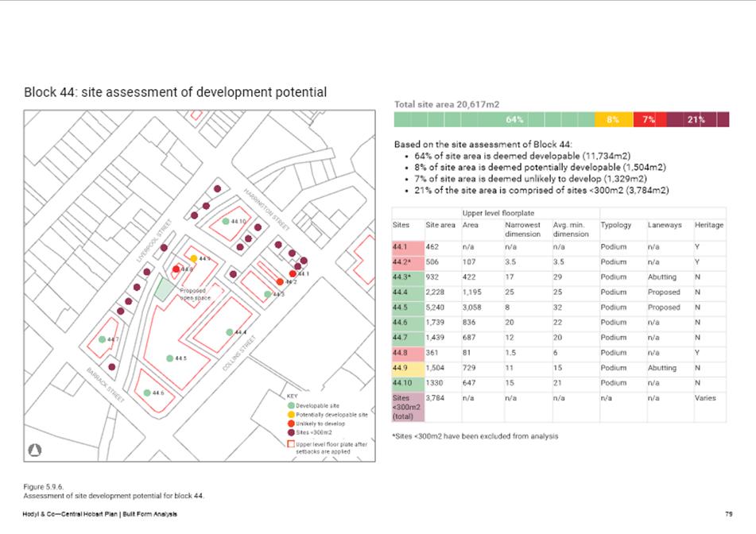This screenshot has height=534, width=756.
Task: Select the green site 44.6 marker
Action: (147, 393)
